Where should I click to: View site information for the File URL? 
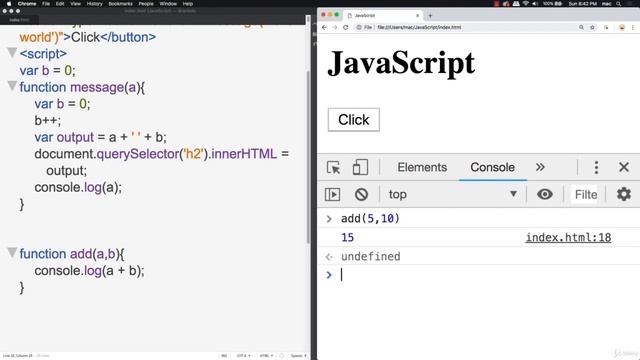[x=364, y=27]
